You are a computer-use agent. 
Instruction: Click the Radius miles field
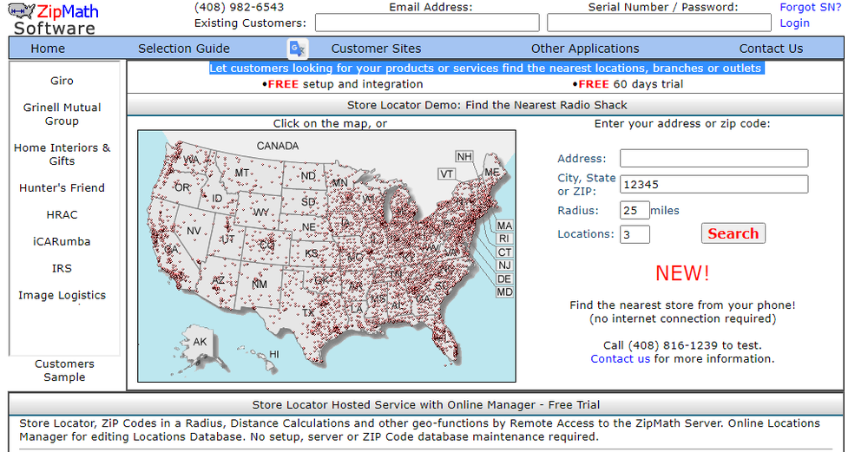pyautogui.click(x=635, y=210)
